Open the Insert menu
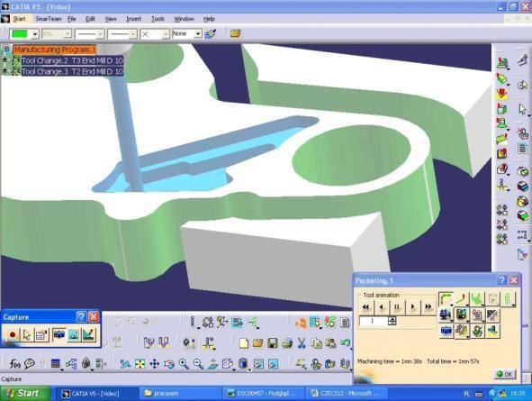 (134, 19)
